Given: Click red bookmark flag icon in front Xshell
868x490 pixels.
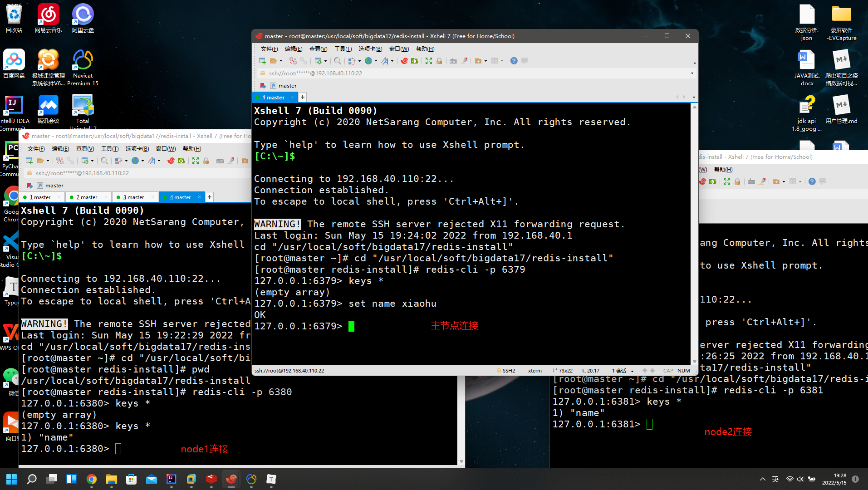Looking at the screenshot, I should (263, 86).
